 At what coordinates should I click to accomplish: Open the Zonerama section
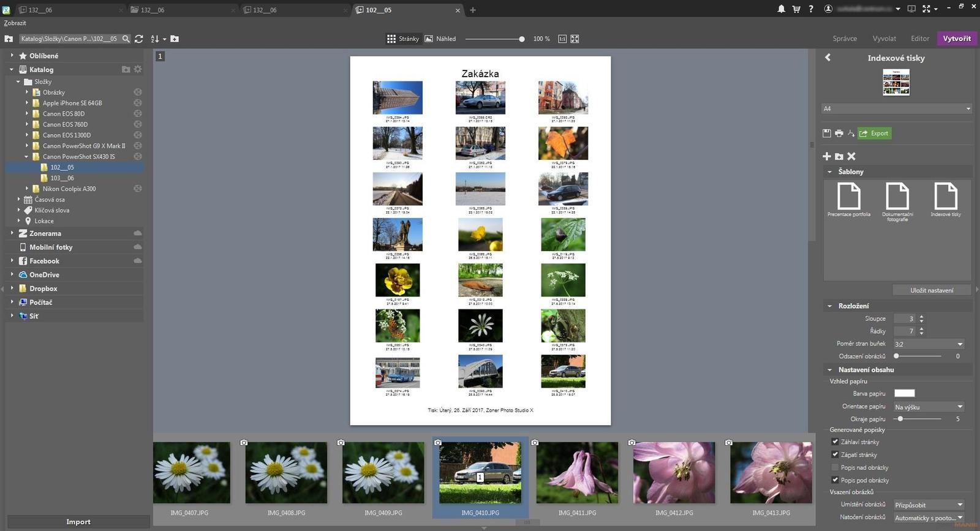45,233
